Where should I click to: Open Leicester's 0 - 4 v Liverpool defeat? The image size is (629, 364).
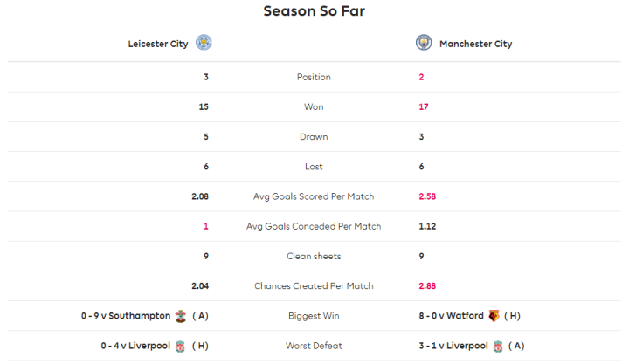(130, 346)
